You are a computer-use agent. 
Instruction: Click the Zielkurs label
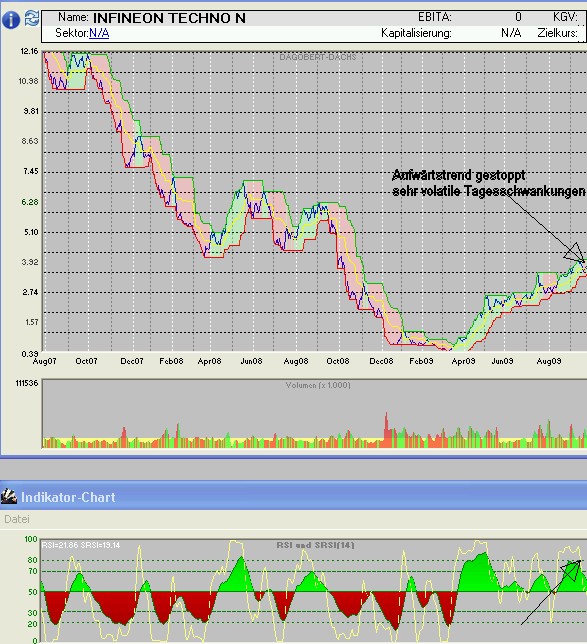(557, 33)
